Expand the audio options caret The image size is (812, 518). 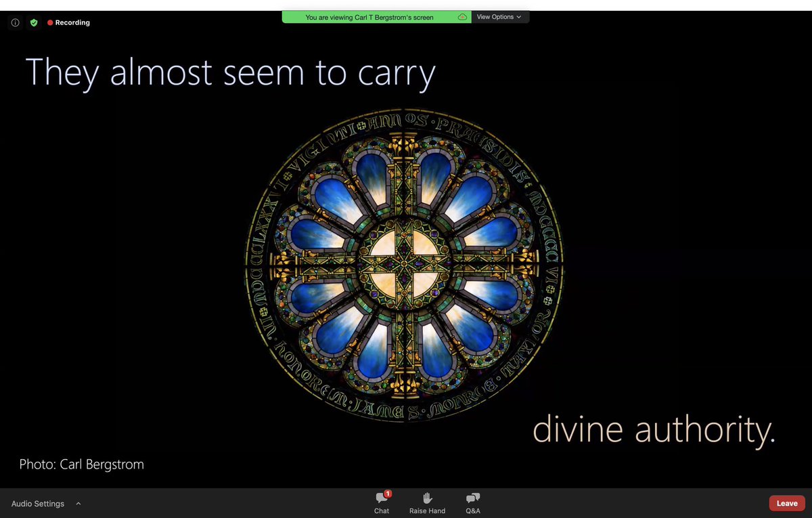pos(78,504)
